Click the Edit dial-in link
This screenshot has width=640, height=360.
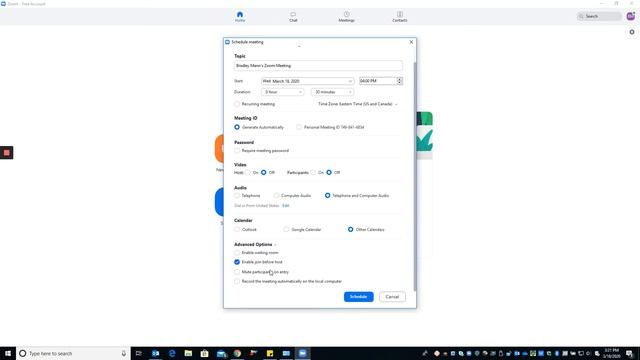286,206
